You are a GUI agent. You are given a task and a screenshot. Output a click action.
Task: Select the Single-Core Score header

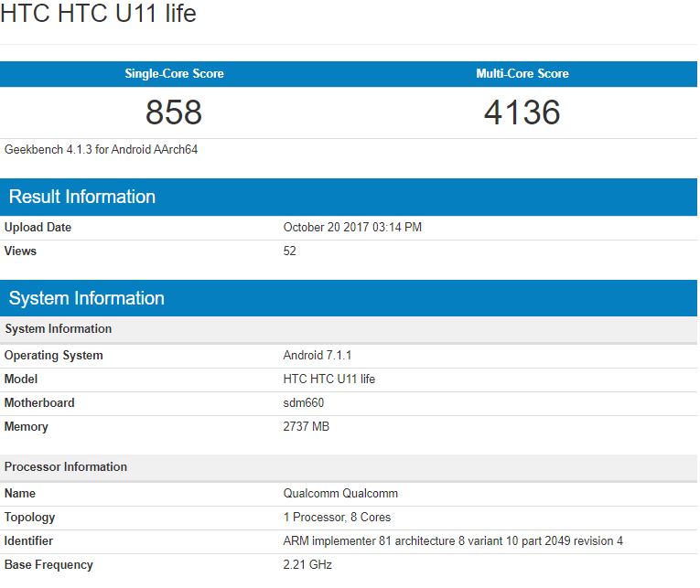(x=174, y=73)
